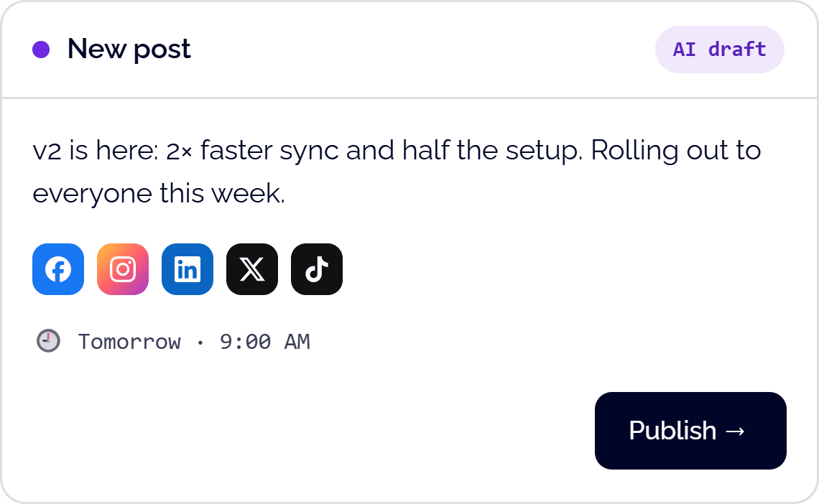Toggle Facebook as a posting channel

tap(58, 269)
